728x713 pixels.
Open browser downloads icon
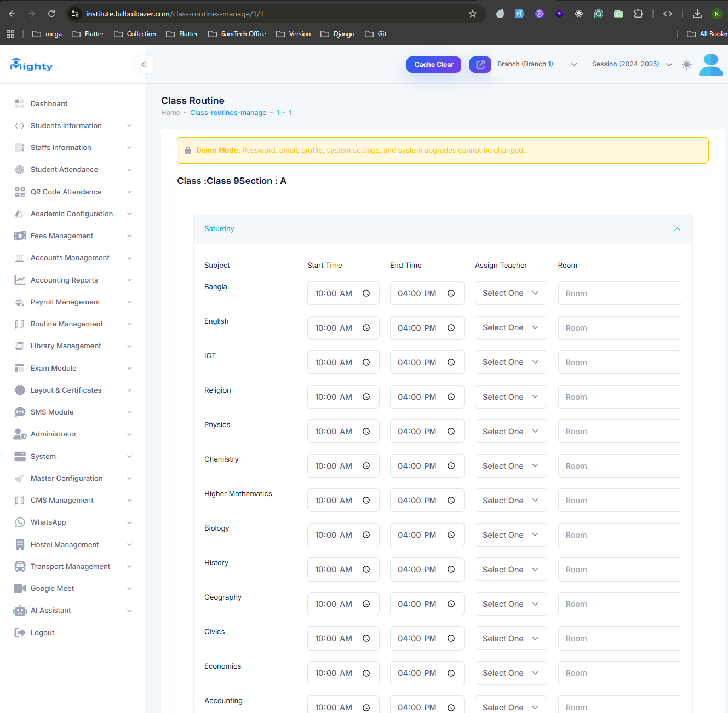pyautogui.click(x=697, y=14)
